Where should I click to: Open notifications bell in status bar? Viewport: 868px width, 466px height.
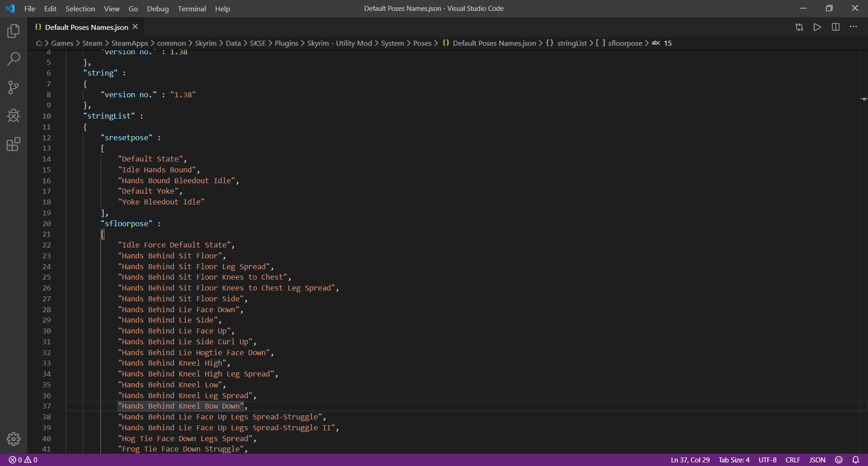point(856,460)
